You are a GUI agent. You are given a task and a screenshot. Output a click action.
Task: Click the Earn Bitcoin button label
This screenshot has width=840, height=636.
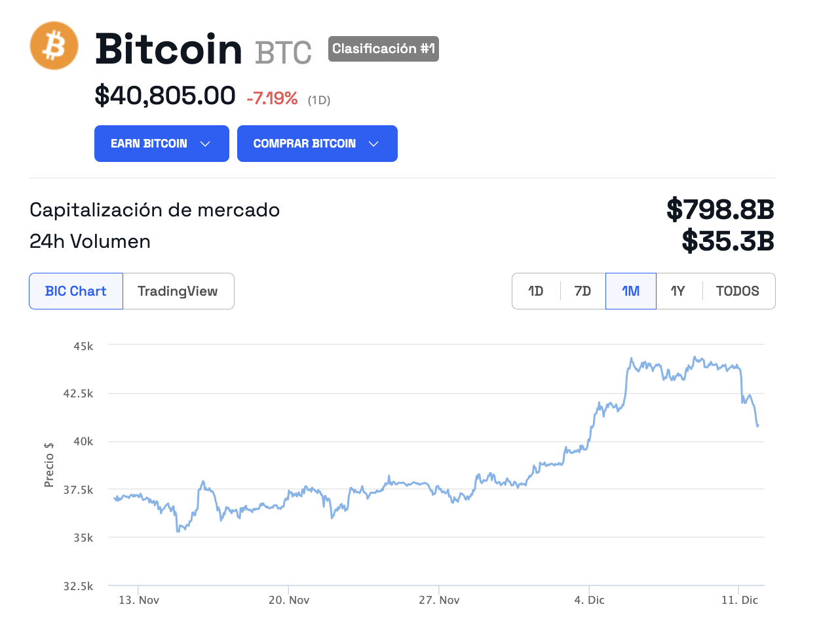tap(149, 144)
